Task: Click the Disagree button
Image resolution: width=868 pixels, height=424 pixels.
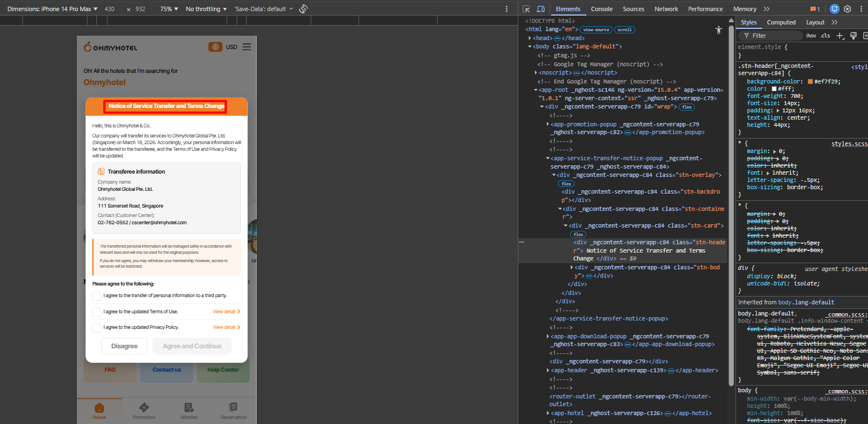Action: (124, 346)
